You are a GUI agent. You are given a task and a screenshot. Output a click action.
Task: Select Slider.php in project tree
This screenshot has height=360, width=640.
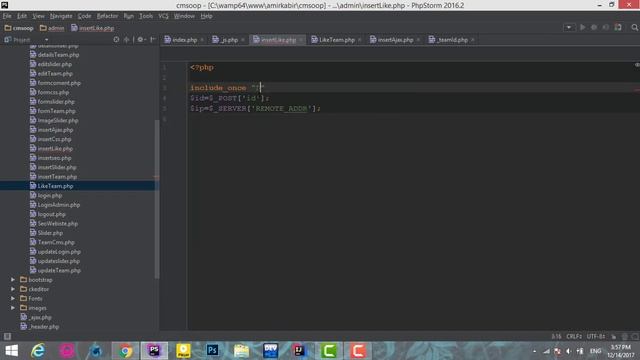[50, 233]
